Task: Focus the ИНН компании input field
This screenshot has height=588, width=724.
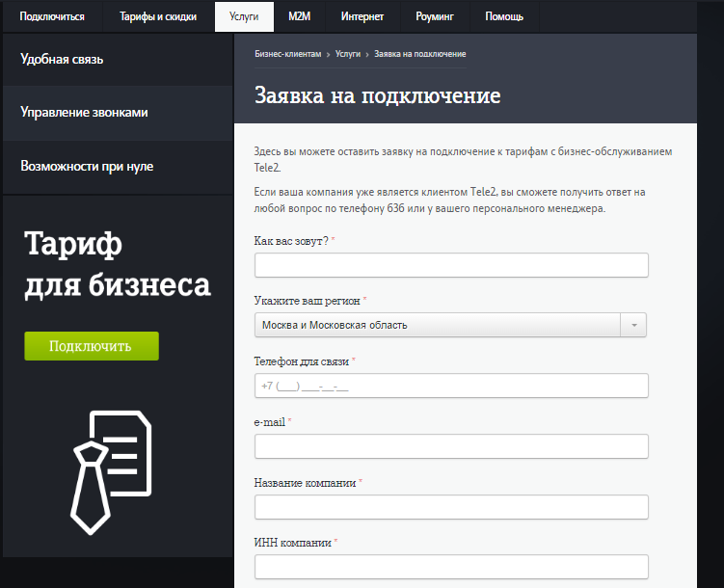Action: [x=451, y=567]
